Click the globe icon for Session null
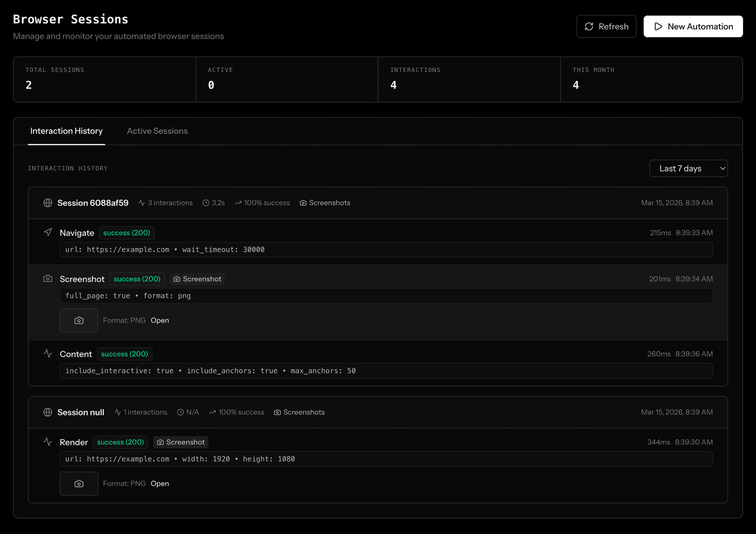This screenshot has height=534, width=756. tap(47, 412)
